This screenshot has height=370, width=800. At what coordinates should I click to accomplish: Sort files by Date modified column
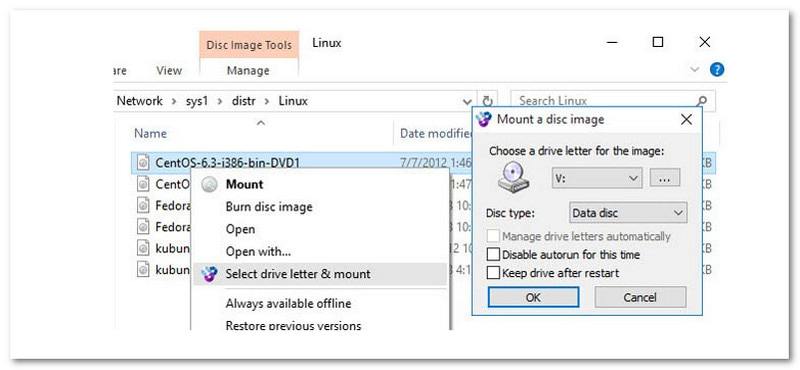coord(437,134)
